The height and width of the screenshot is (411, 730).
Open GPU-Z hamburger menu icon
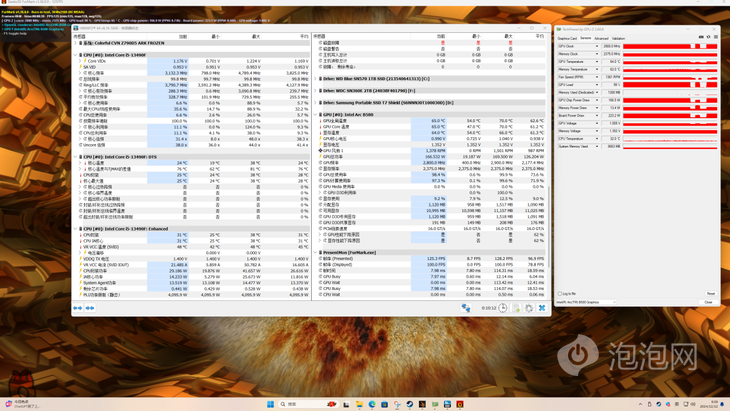click(715, 38)
